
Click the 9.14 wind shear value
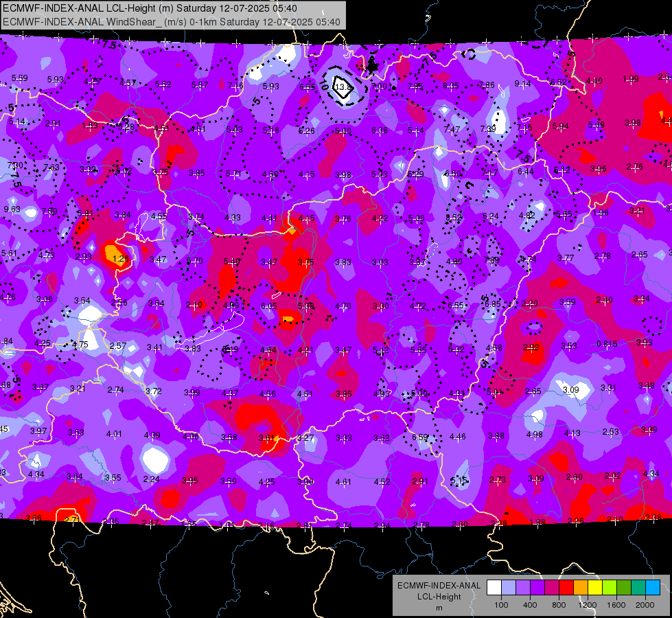522,84
